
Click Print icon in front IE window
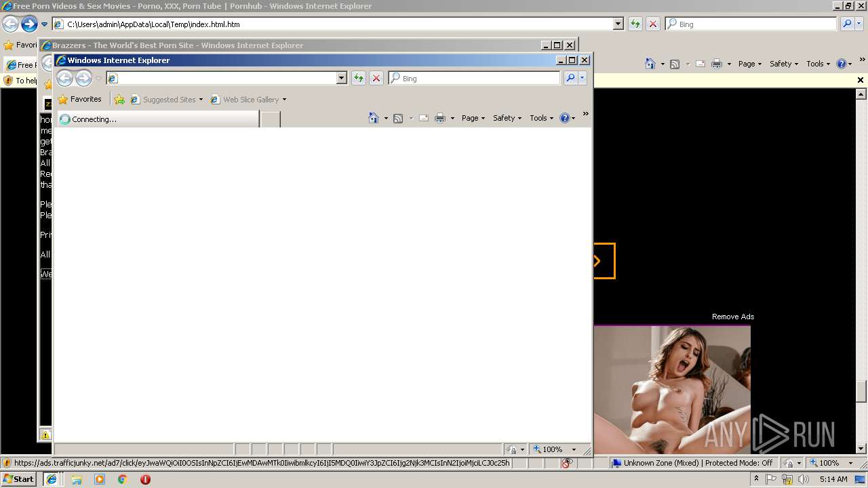pos(440,118)
